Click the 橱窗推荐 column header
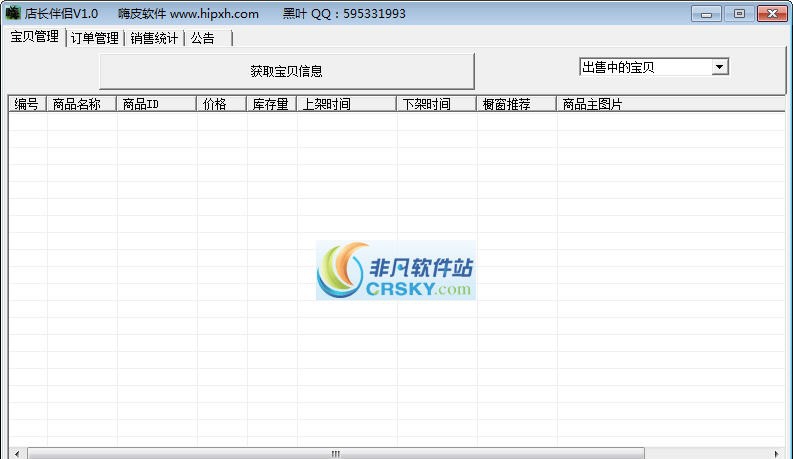This screenshot has width=793, height=459. 516,104
